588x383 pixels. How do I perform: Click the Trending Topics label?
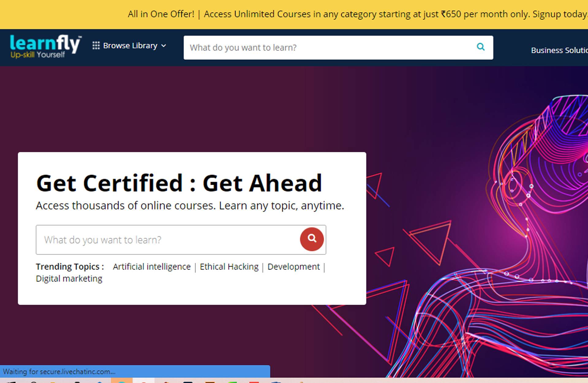(70, 267)
